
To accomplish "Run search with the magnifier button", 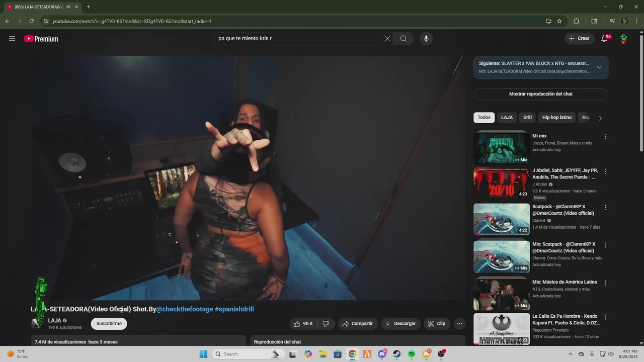I will pos(404,39).
